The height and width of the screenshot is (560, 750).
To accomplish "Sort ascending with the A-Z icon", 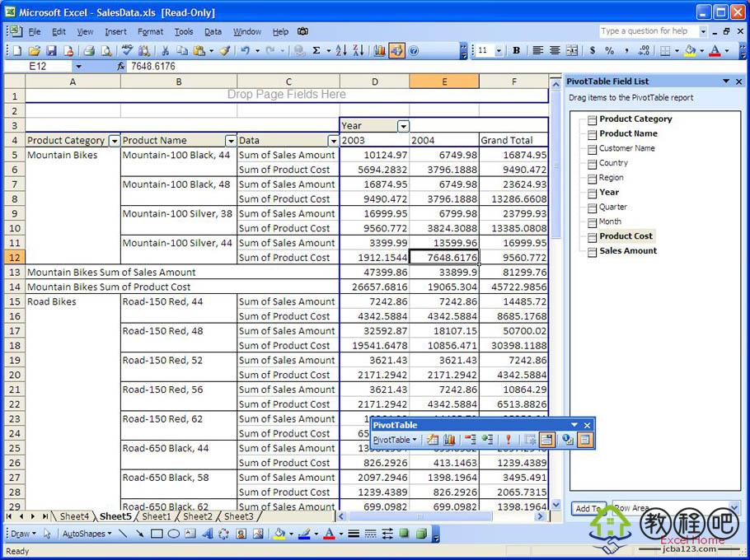I will pyautogui.click(x=341, y=50).
